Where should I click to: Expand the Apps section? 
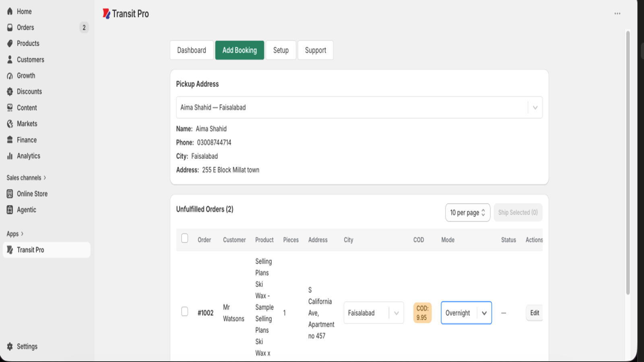coord(15,234)
